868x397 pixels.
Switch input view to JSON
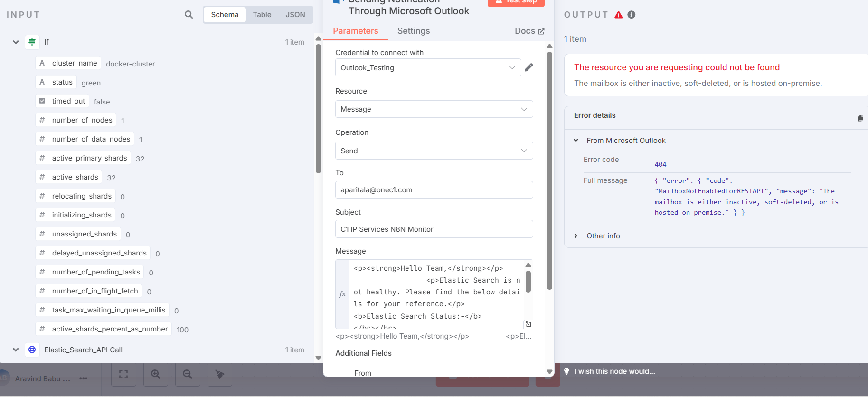(295, 15)
